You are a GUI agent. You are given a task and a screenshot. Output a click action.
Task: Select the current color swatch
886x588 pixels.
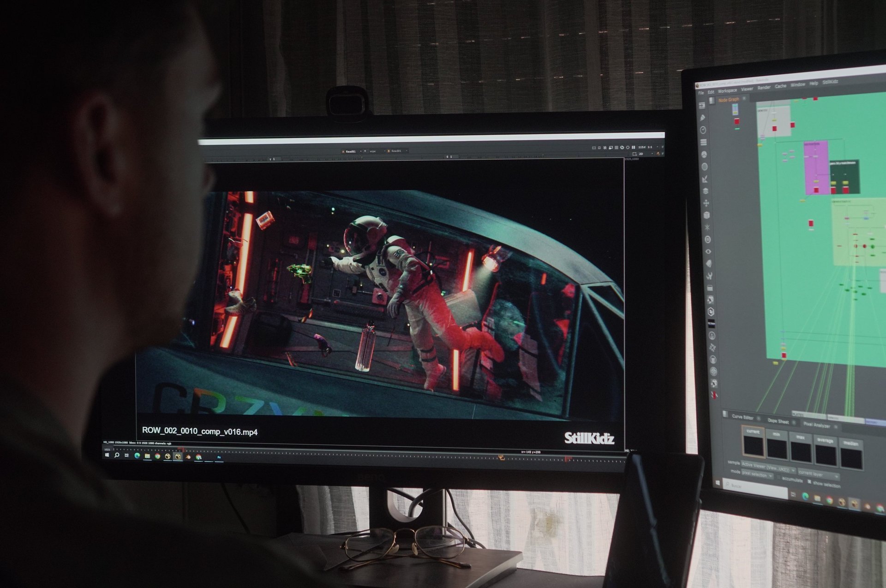click(x=753, y=442)
